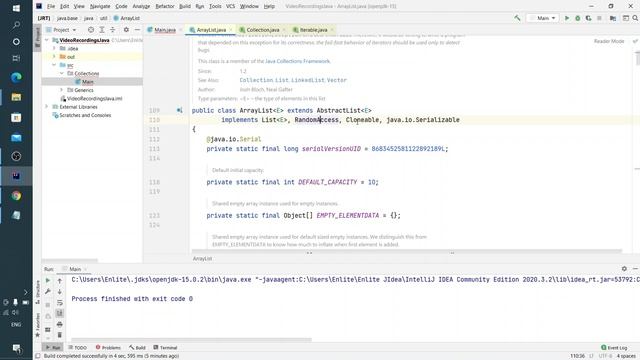Click Collapse All in Project panel

coord(113,30)
